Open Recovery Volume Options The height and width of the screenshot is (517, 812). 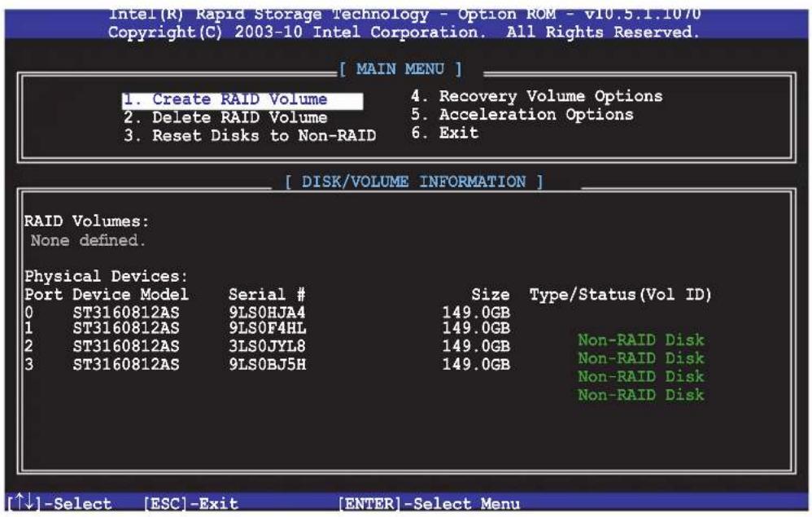coord(536,96)
